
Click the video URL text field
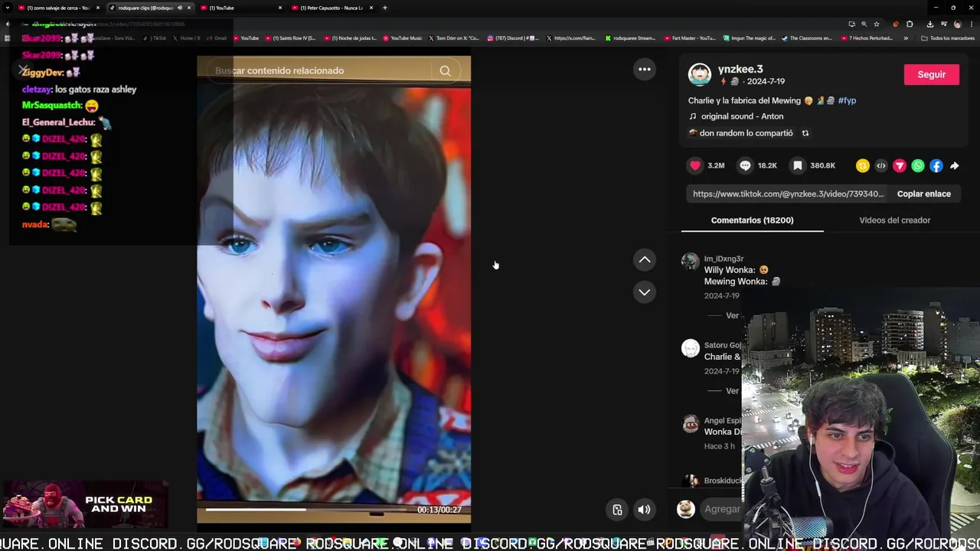pyautogui.click(x=788, y=194)
